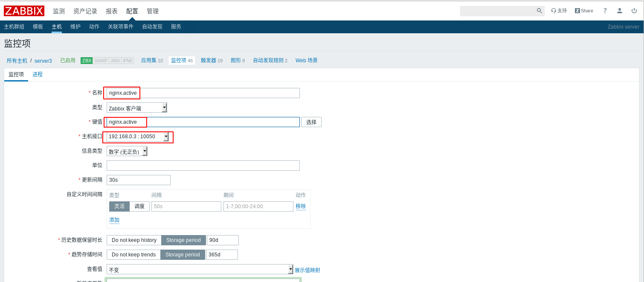Open the 监测 top menu

[x=59, y=11]
